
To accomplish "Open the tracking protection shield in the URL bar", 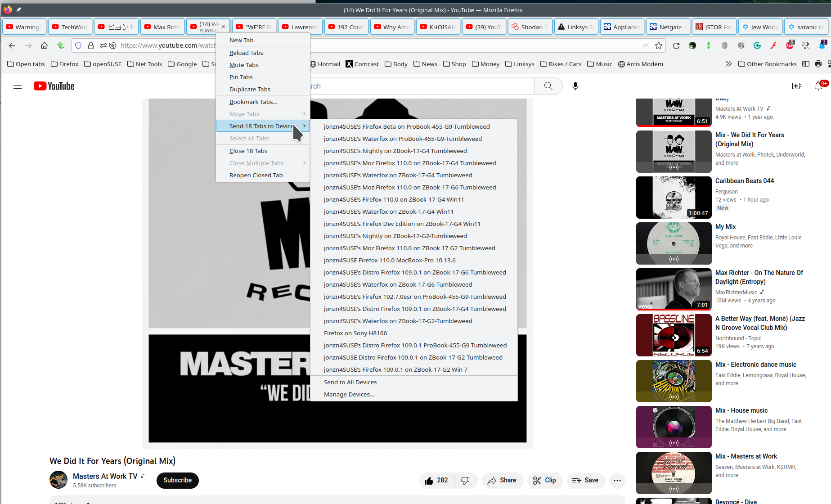I will pyautogui.click(x=78, y=45).
